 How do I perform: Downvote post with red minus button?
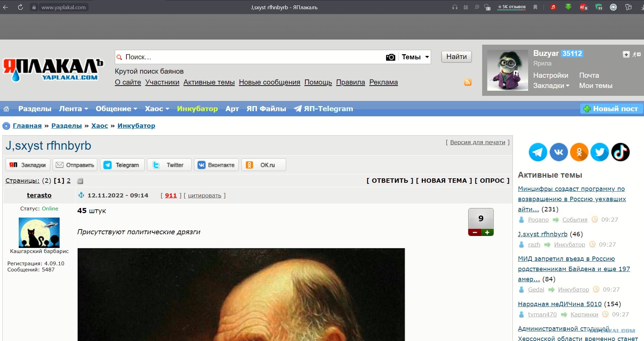(x=475, y=233)
